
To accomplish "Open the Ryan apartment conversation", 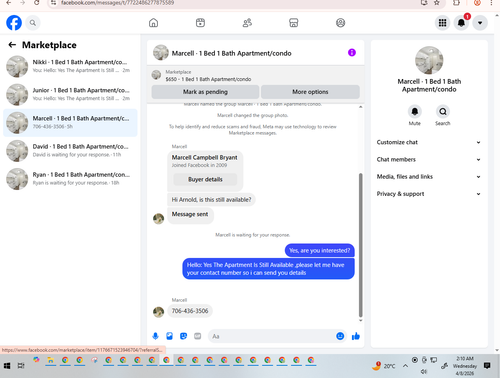I will 70,179.
